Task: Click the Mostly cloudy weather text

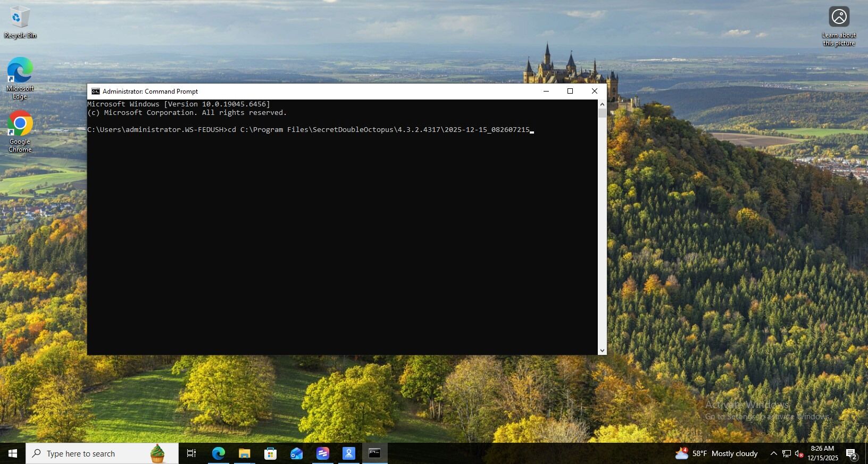Action: click(x=735, y=453)
